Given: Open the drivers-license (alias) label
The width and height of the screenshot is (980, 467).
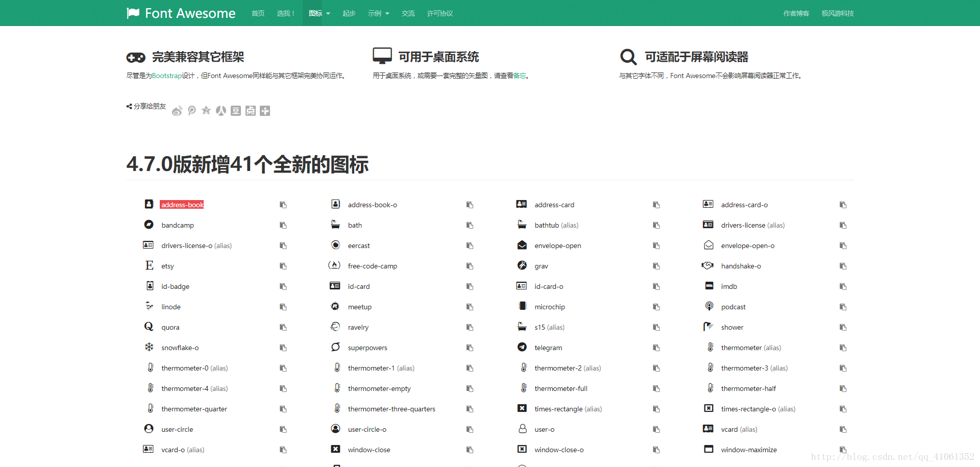Looking at the screenshot, I should [x=753, y=225].
